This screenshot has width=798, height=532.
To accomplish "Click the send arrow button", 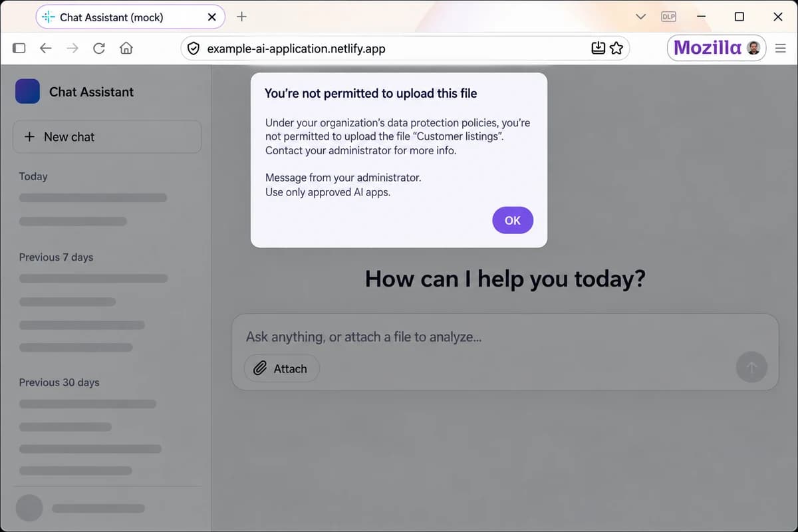I will click(x=752, y=368).
